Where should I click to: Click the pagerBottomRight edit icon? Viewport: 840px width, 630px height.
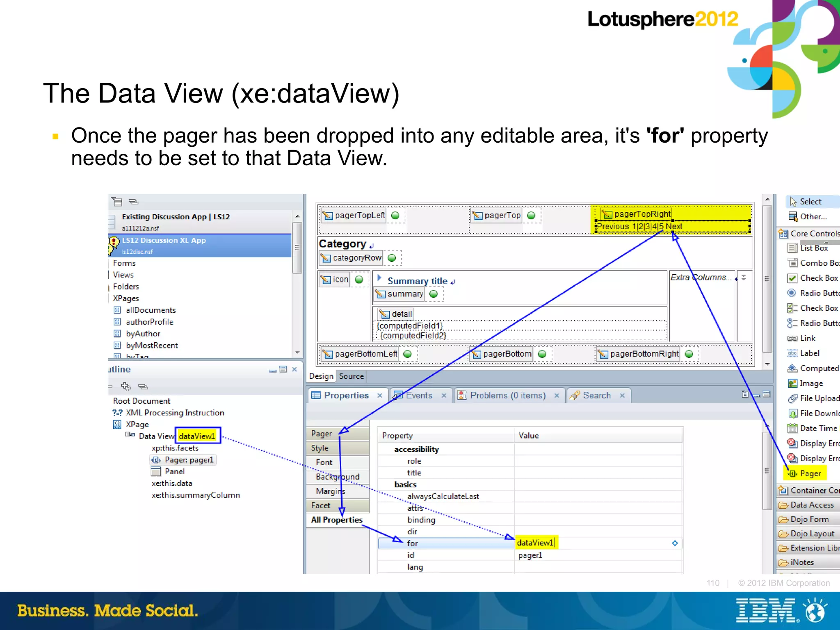click(603, 354)
